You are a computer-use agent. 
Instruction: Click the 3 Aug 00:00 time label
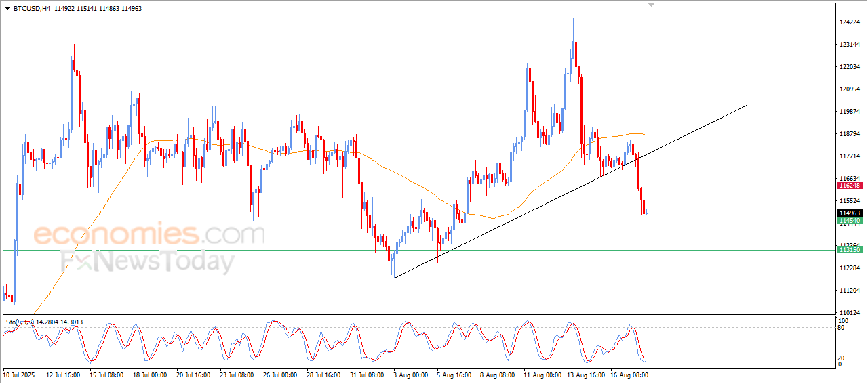click(x=410, y=374)
